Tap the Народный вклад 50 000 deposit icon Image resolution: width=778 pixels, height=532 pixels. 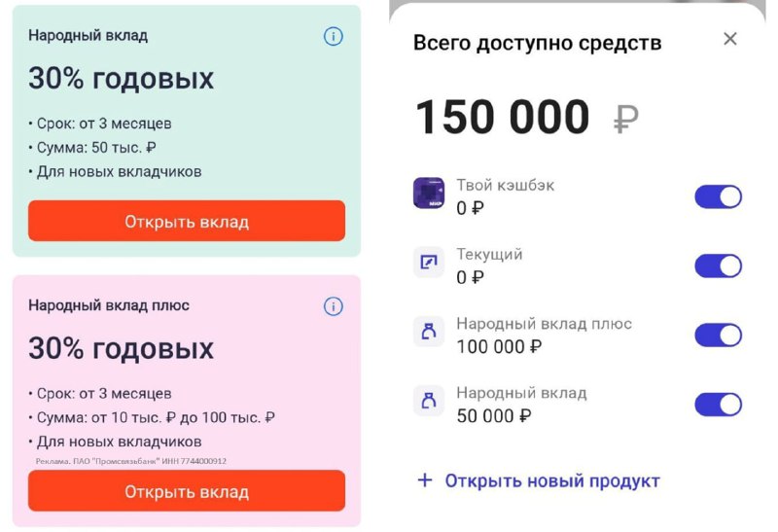[429, 400]
